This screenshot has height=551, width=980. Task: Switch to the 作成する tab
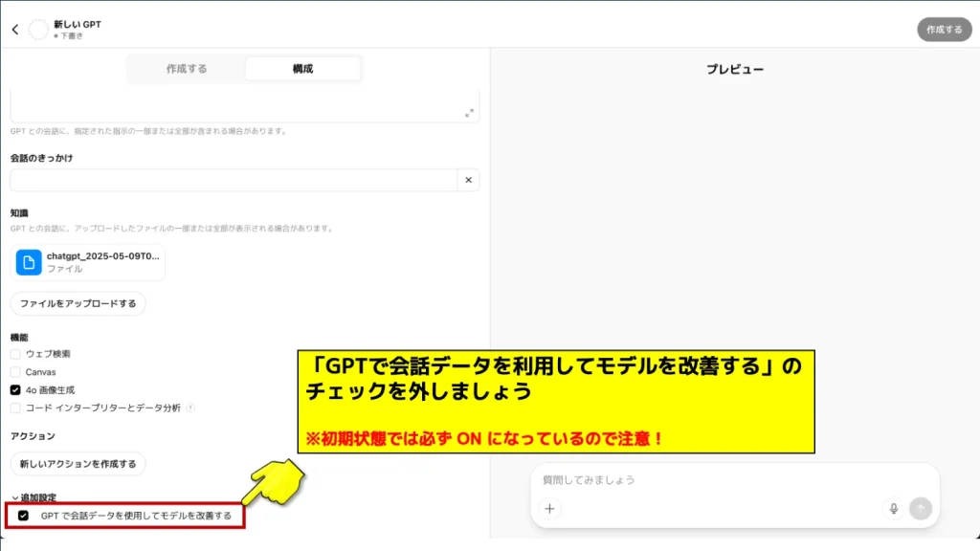pyautogui.click(x=187, y=69)
